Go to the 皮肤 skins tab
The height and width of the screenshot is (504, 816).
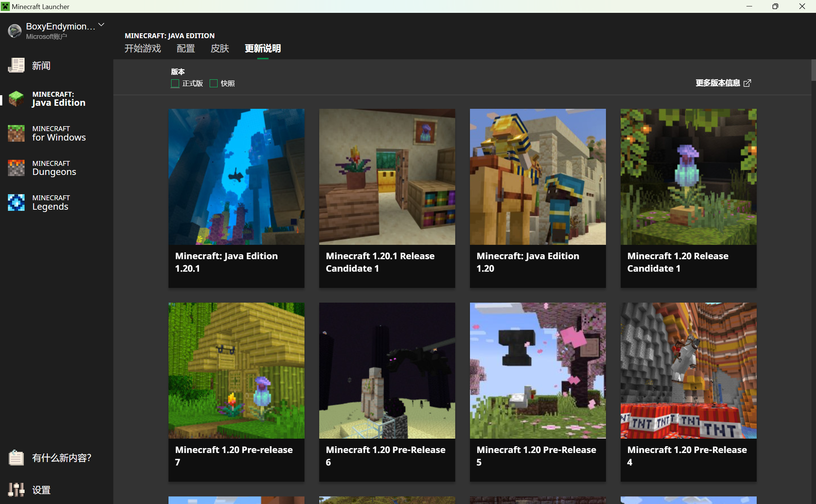219,48
